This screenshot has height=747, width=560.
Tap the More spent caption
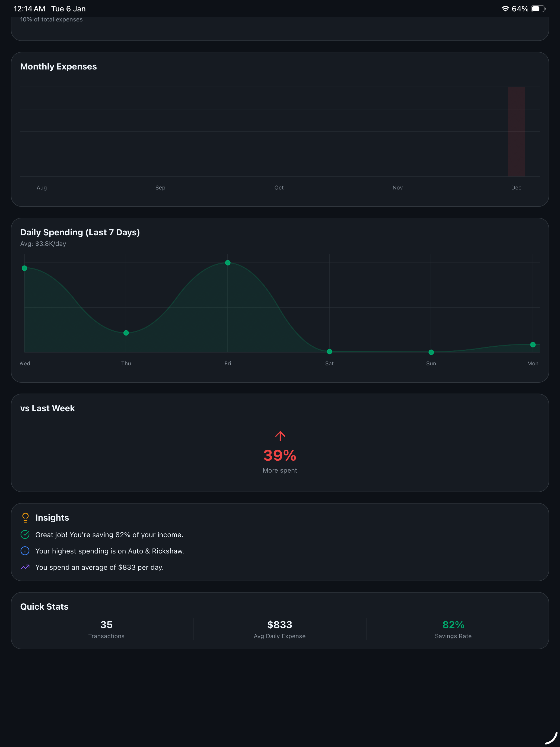tap(280, 470)
